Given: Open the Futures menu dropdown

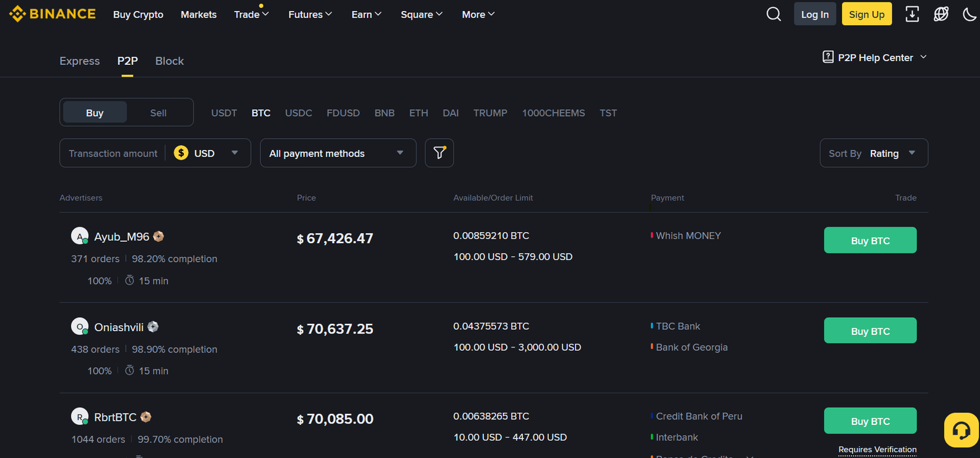Looking at the screenshot, I should click(x=310, y=14).
